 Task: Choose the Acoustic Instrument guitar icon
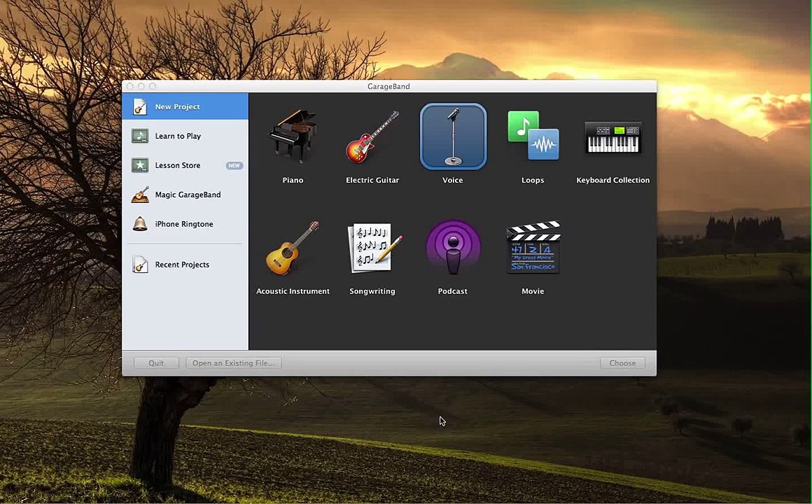[x=293, y=248]
